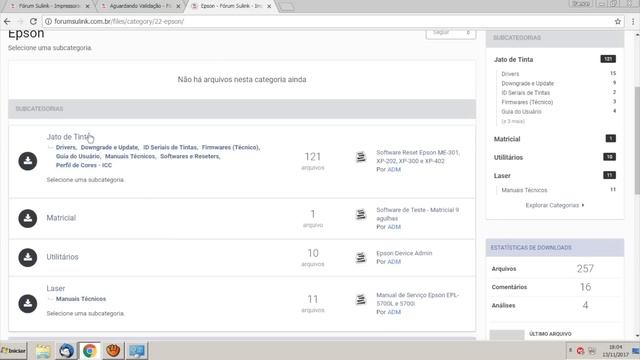Close the Aguardando Validação tab

178,6
